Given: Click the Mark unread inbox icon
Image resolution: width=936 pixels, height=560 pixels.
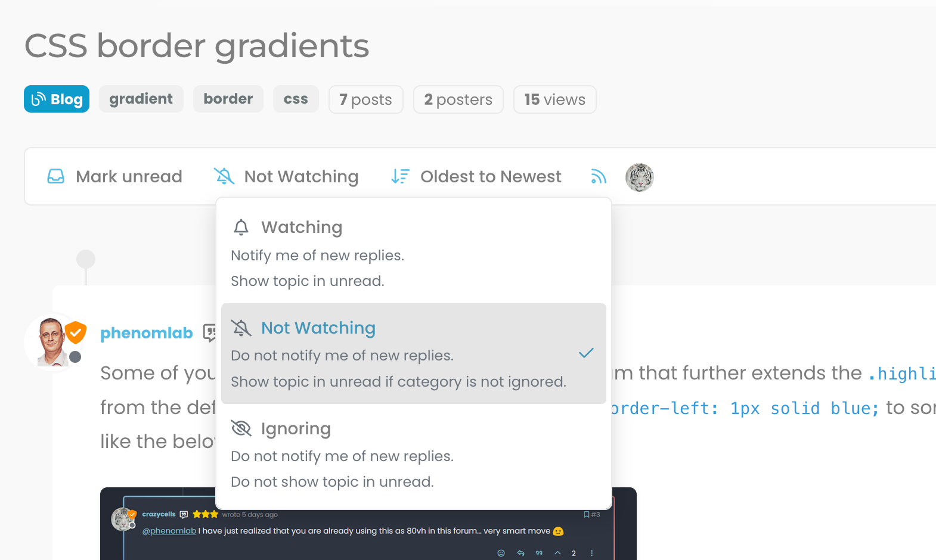Looking at the screenshot, I should 55,176.
